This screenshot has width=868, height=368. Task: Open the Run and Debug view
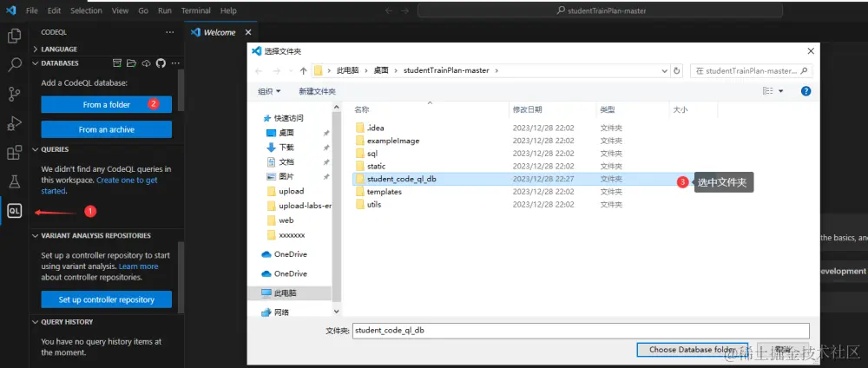[15, 123]
